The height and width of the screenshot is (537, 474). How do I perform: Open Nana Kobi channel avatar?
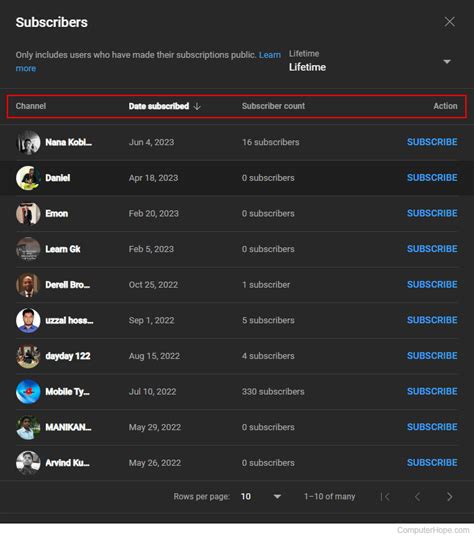point(28,142)
